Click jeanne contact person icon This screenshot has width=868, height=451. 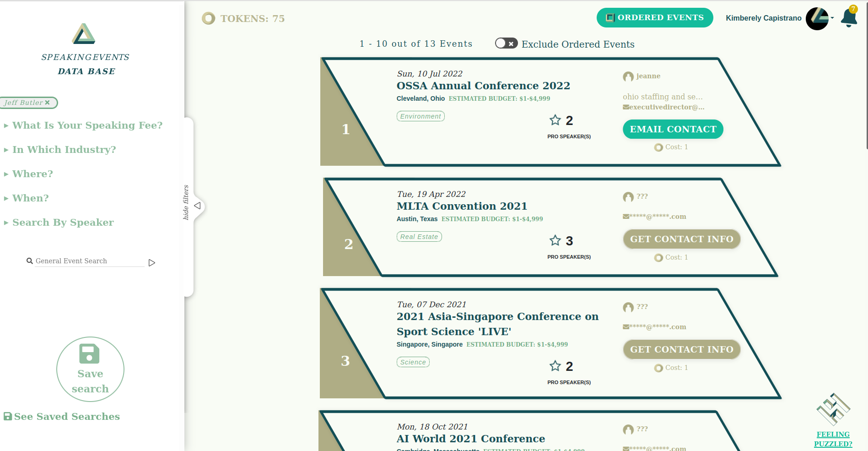628,76
